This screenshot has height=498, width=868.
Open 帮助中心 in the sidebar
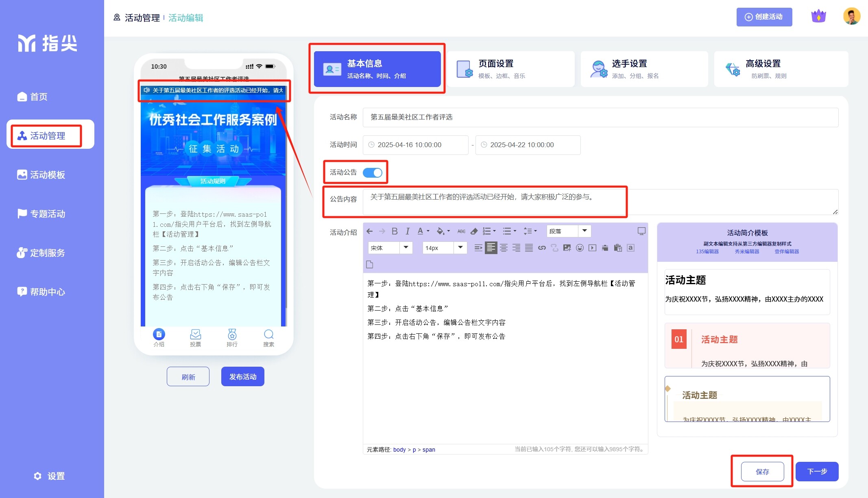point(41,292)
